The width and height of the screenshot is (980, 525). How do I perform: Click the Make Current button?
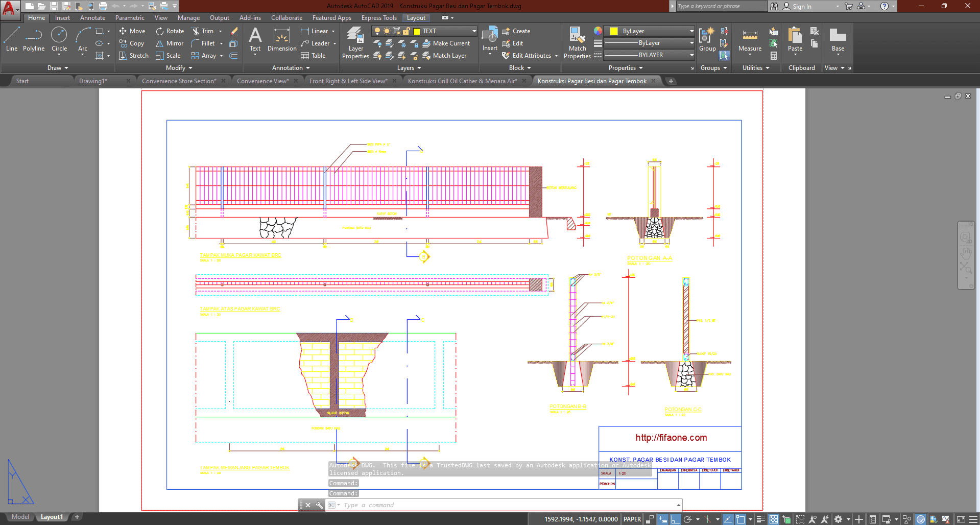[x=446, y=43]
